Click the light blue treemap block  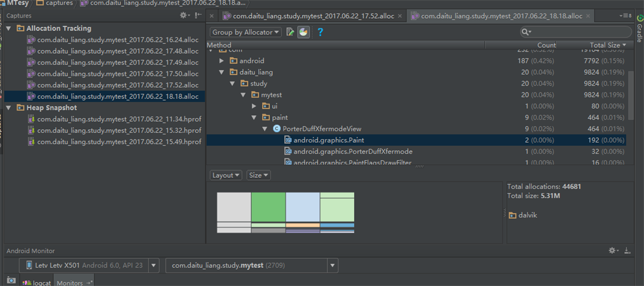[x=303, y=207]
